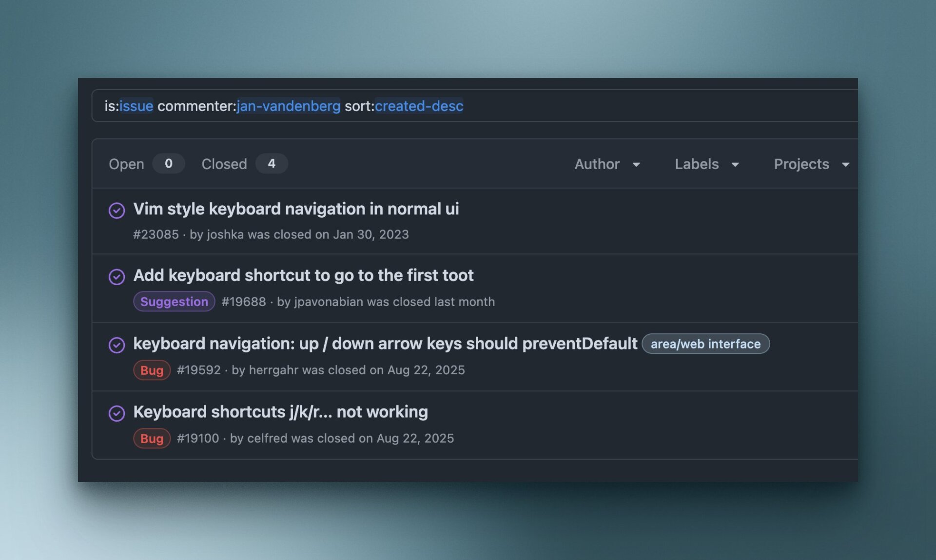Click the 'area/web interface' label pill
The image size is (936, 560).
click(x=705, y=344)
